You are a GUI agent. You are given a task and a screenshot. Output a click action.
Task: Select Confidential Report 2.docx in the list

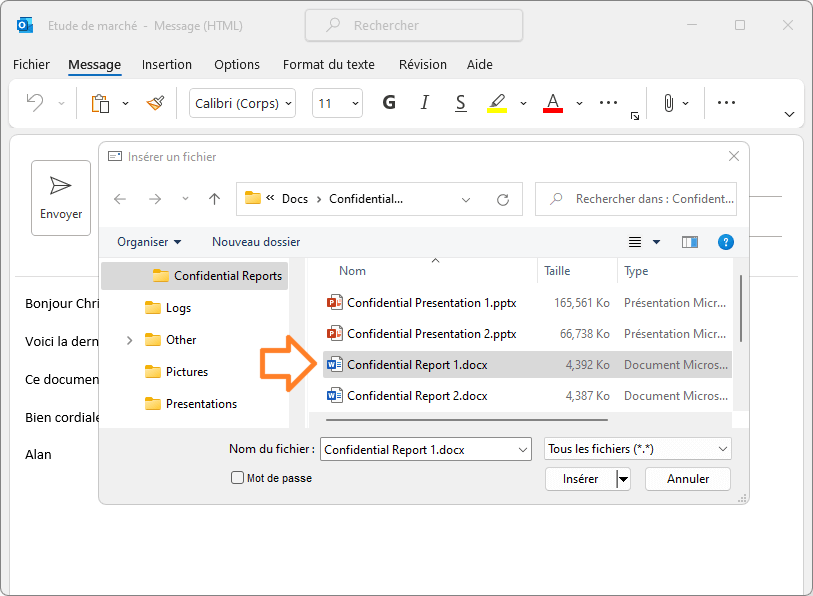coord(415,395)
